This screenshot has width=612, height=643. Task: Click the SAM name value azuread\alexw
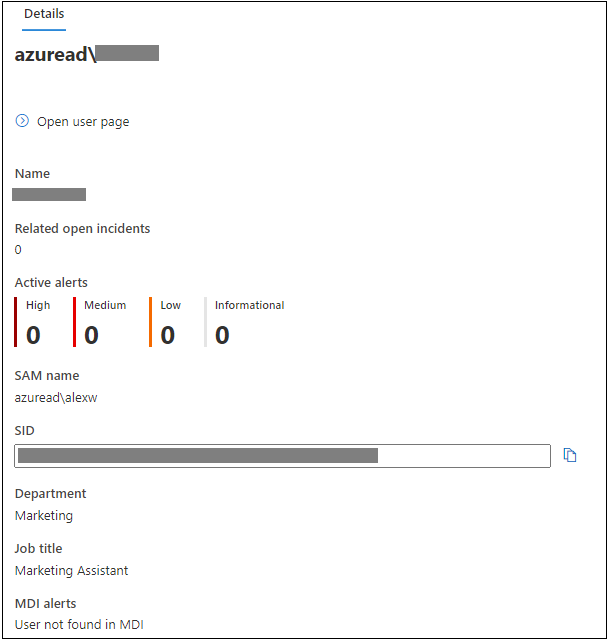pyautogui.click(x=56, y=399)
